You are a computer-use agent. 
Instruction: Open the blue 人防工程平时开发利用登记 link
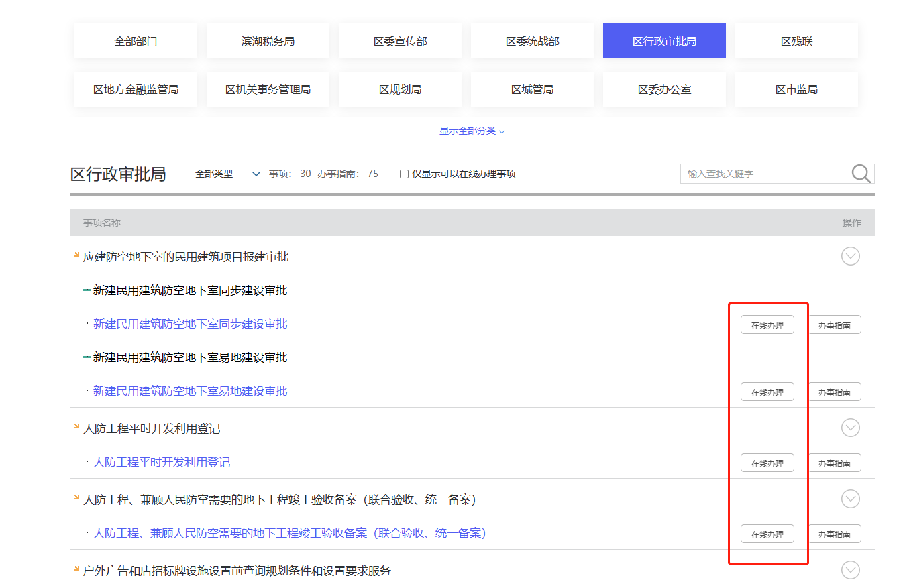[x=162, y=463]
